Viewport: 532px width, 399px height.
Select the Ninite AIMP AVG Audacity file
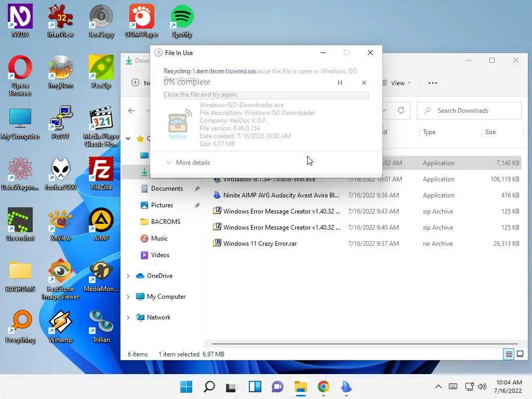(x=366, y=195)
